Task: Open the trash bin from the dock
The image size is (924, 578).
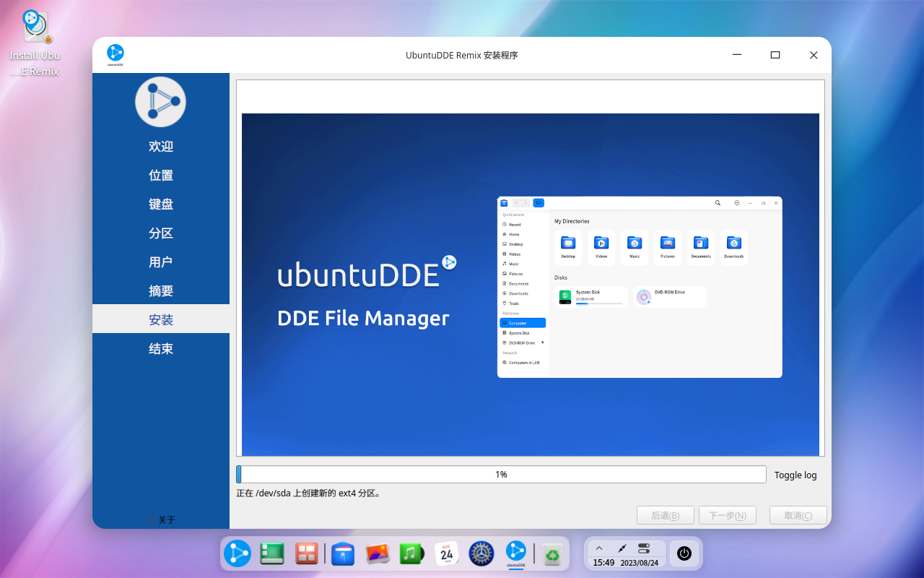Action: [553, 553]
